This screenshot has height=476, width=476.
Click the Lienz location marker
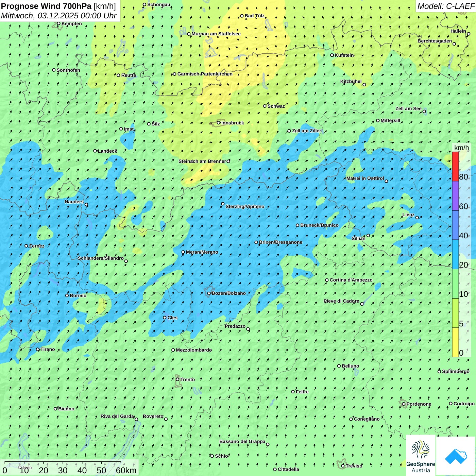[x=417, y=218]
